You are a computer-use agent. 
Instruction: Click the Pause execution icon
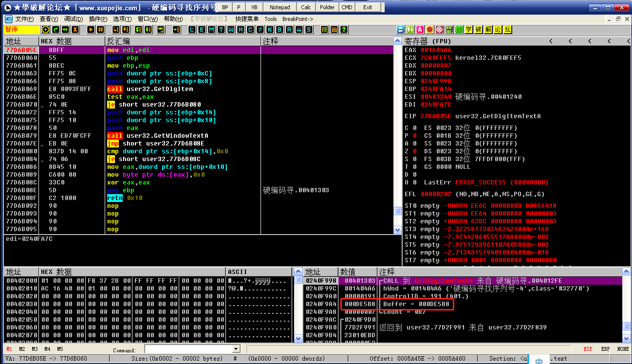click(100, 30)
